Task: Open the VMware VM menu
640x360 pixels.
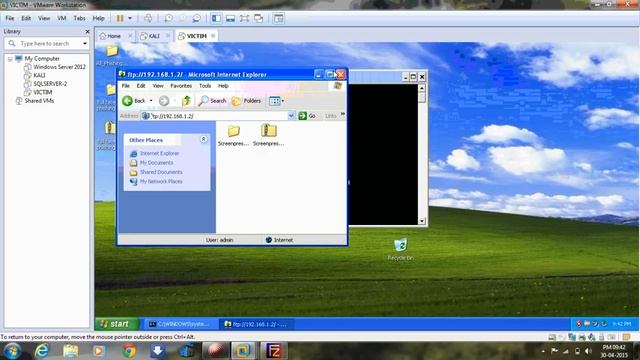Action: [x=62, y=18]
